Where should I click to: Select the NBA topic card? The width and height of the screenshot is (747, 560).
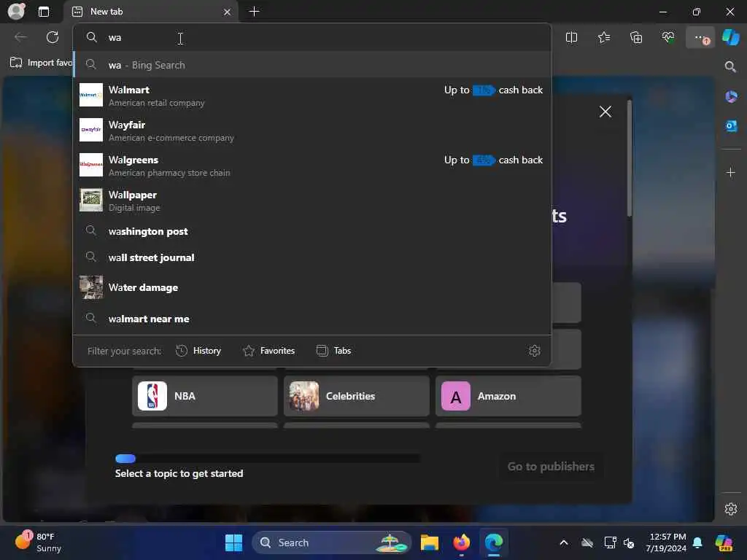pos(205,396)
